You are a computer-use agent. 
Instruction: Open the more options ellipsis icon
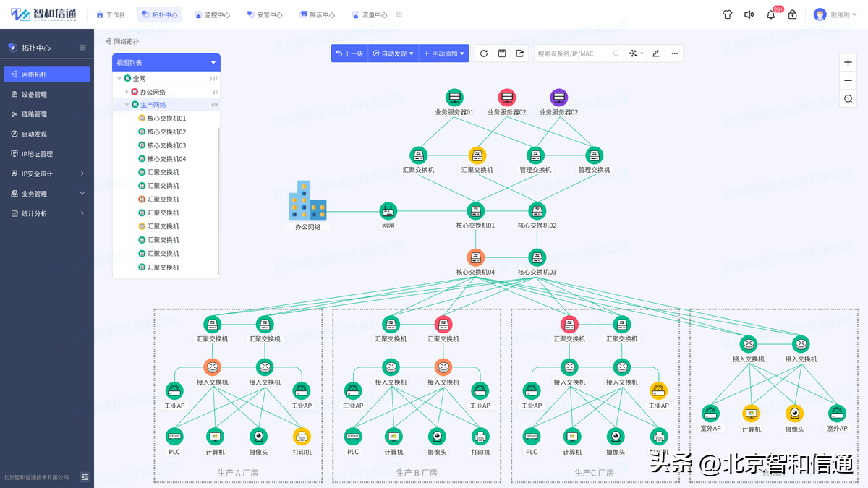pyautogui.click(x=675, y=53)
